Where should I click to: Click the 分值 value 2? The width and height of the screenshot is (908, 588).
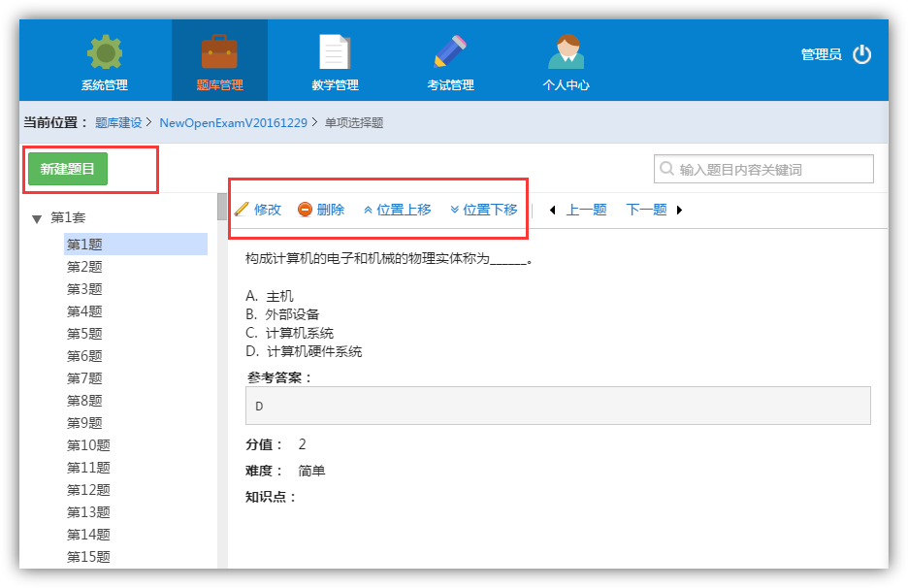coord(302,444)
